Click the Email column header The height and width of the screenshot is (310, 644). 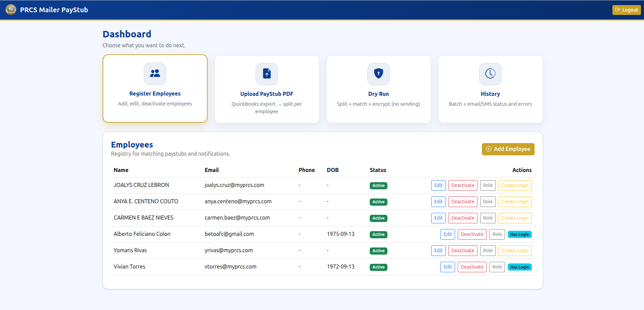point(212,170)
